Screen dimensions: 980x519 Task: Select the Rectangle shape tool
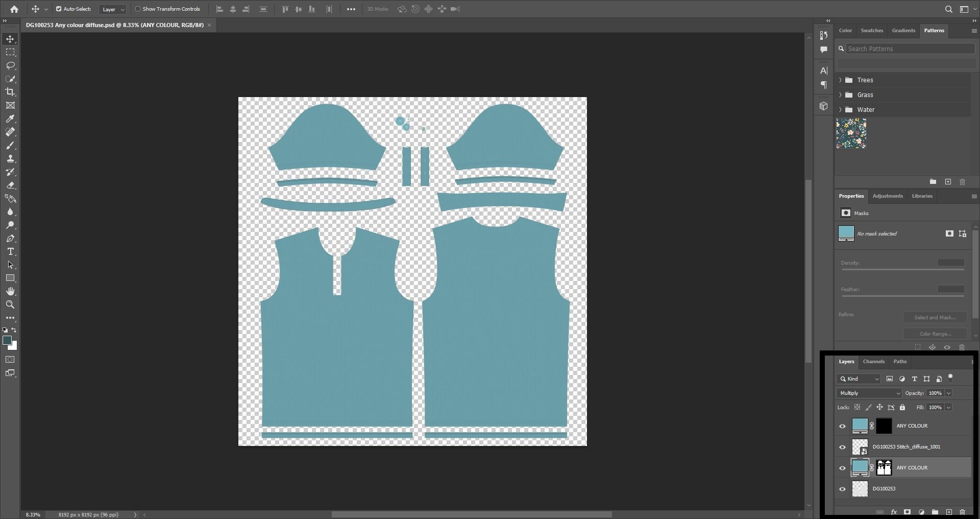(x=10, y=278)
